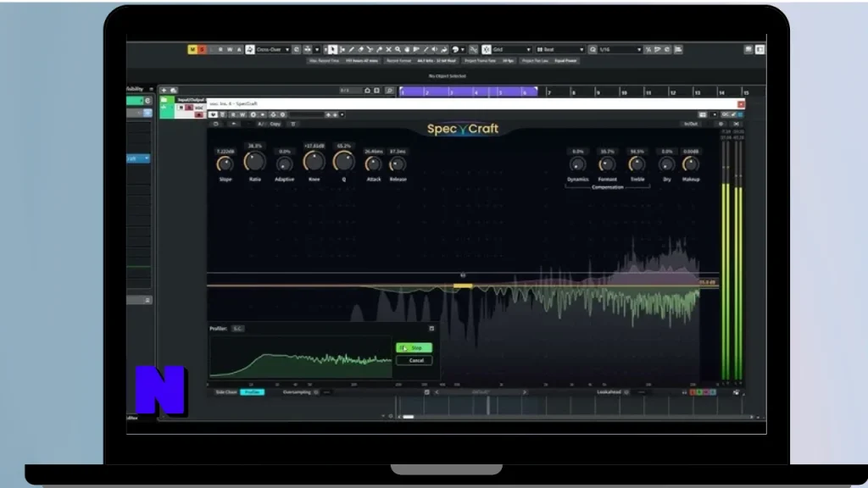This screenshot has width=868, height=488.
Task: Click the snap type icon before Grid
Action: pos(486,50)
